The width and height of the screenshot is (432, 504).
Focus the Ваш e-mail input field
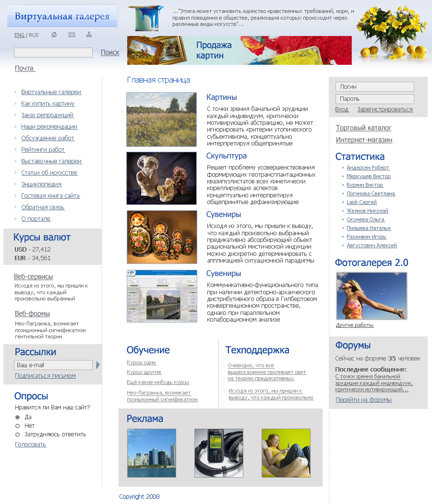pyautogui.click(x=53, y=365)
